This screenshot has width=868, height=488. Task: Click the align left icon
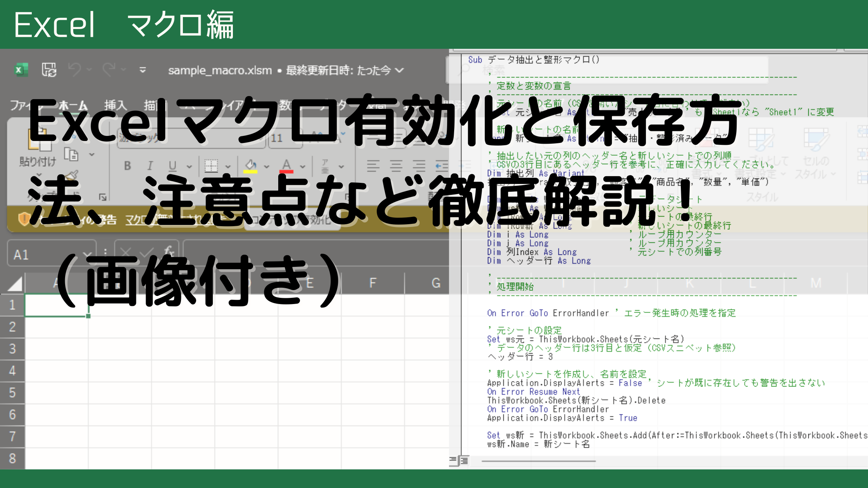[x=373, y=166]
